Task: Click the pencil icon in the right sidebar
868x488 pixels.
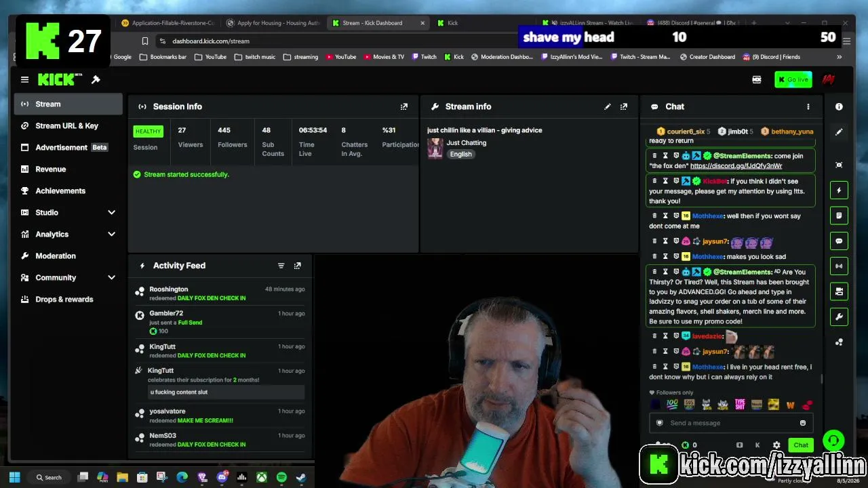Action: coord(839,132)
